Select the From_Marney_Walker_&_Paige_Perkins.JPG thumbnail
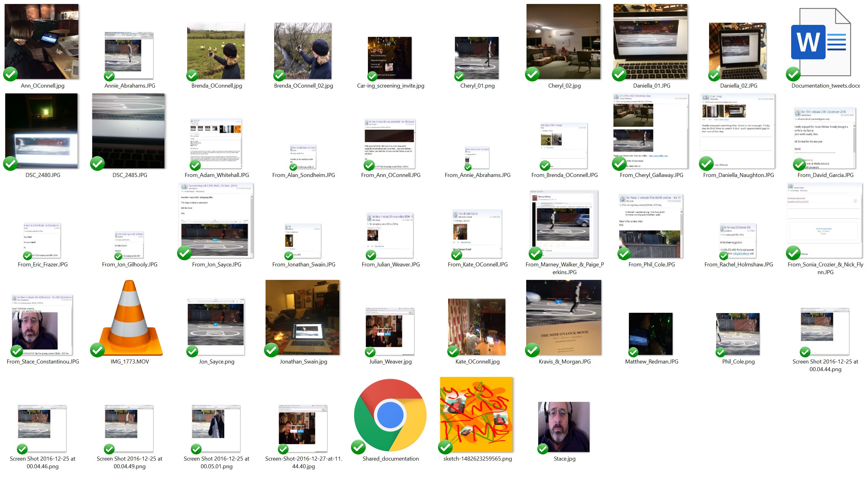 (564, 224)
